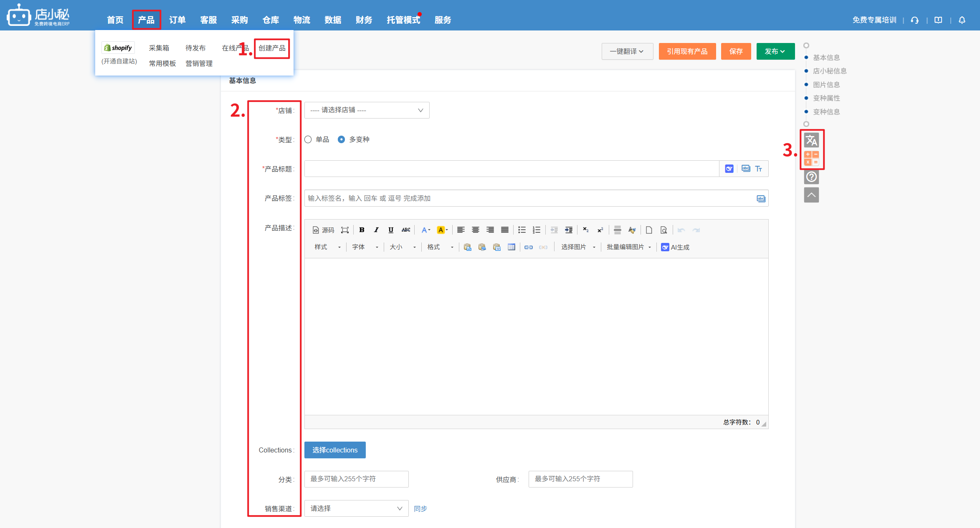Select the 单品 radio button

(308, 139)
